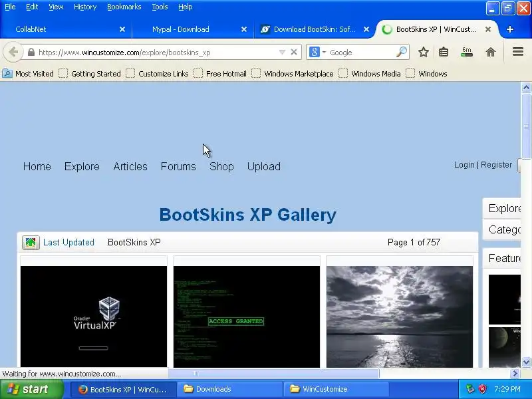Open the File menu
The image size is (532, 399).
[10, 7]
